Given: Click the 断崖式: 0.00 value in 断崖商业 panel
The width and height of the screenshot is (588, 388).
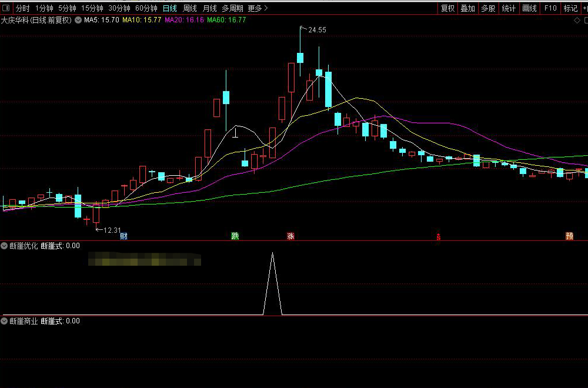Looking at the screenshot, I should coord(61,321).
